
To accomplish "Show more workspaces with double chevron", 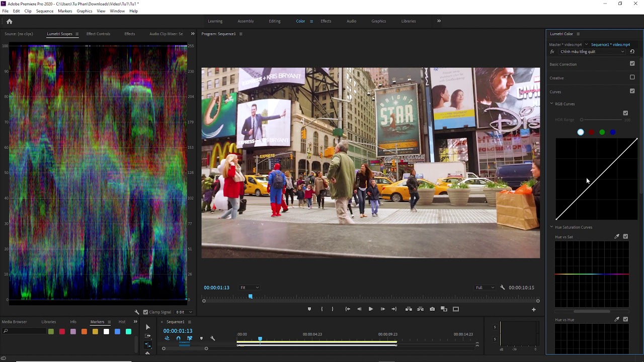I will [x=439, y=21].
